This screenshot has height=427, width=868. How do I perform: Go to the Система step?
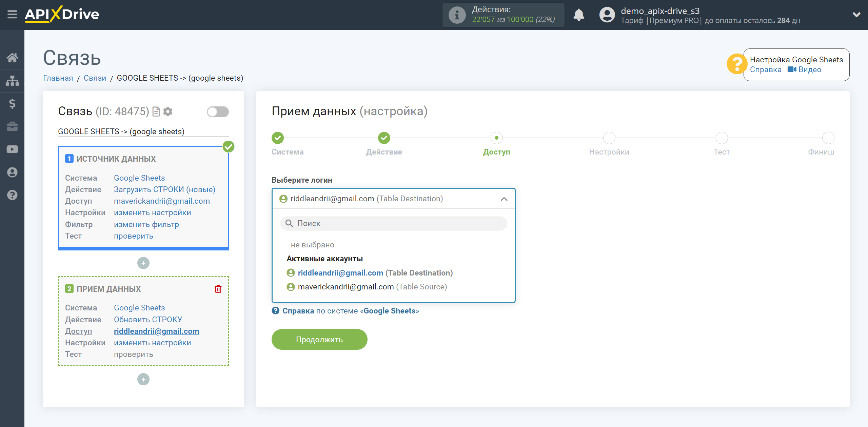[278, 138]
